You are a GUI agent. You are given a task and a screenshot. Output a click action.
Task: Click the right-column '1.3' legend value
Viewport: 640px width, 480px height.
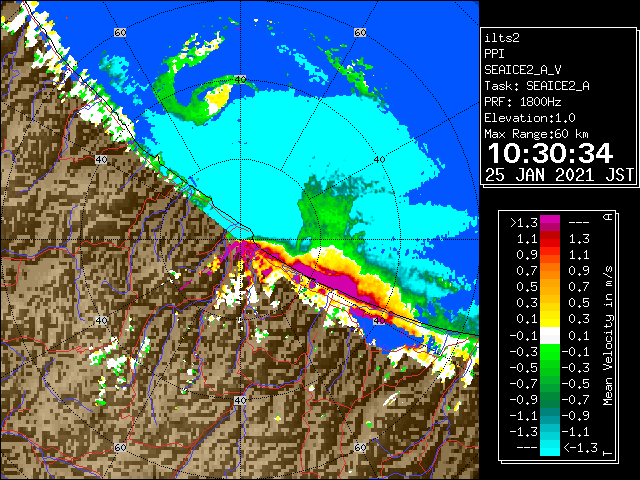click(x=579, y=239)
